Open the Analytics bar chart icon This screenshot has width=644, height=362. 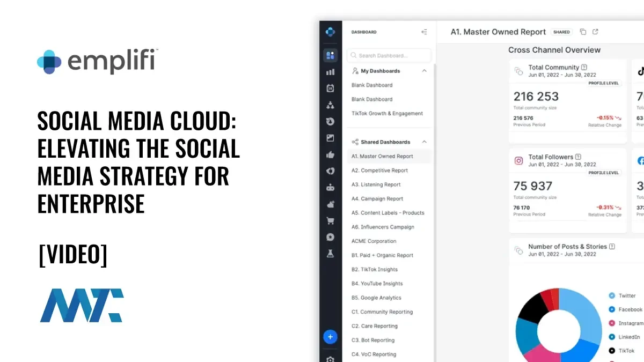tap(331, 72)
